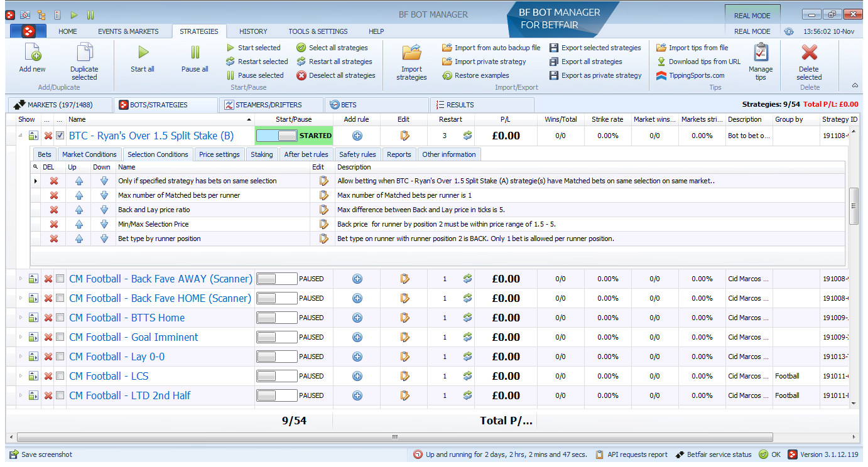The width and height of the screenshot is (868, 467).
Task: Open the EVENTS & MARKETS ribbon tab
Action: (x=128, y=31)
